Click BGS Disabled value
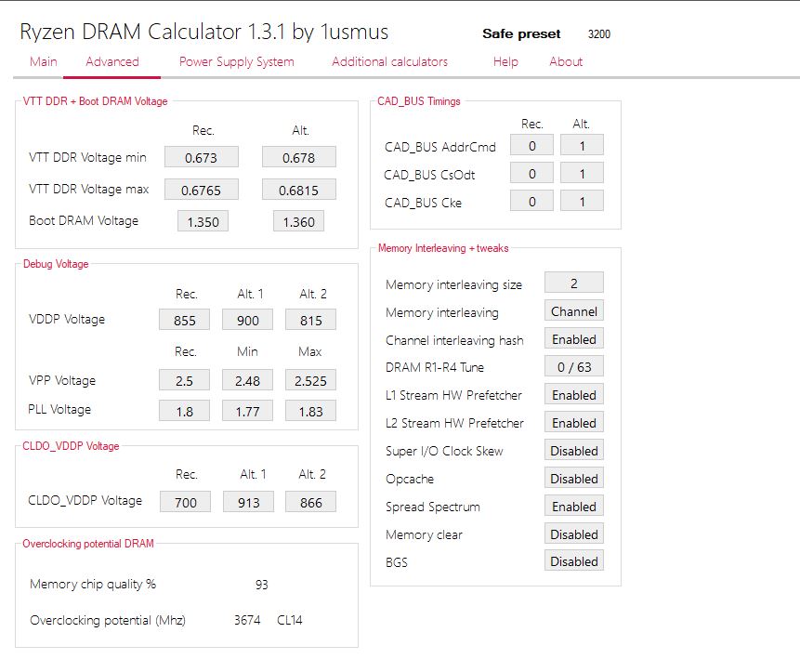Viewport: 800px width, 672px height. [x=574, y=560]
